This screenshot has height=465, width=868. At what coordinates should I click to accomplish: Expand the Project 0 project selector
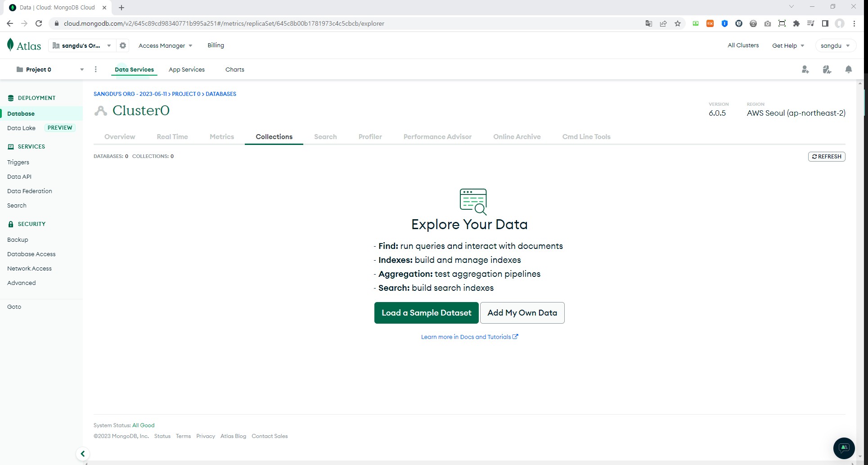point(49,69)
